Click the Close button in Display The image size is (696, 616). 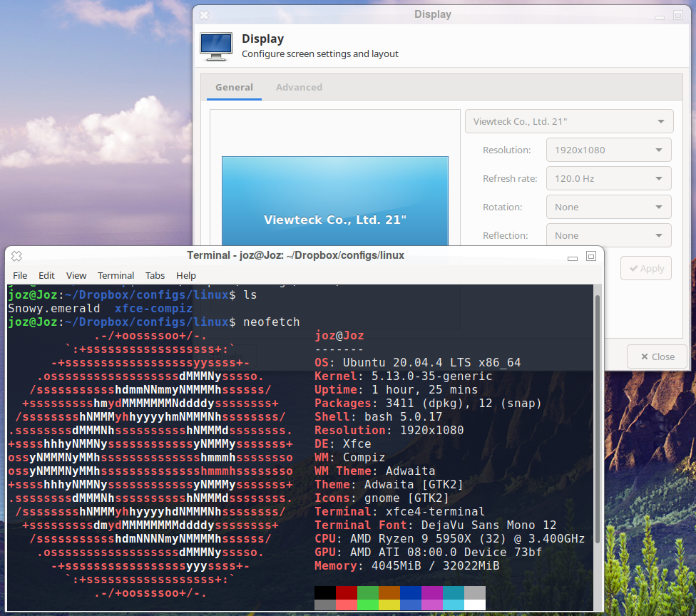pyautogui.click(x=657, y=356)
